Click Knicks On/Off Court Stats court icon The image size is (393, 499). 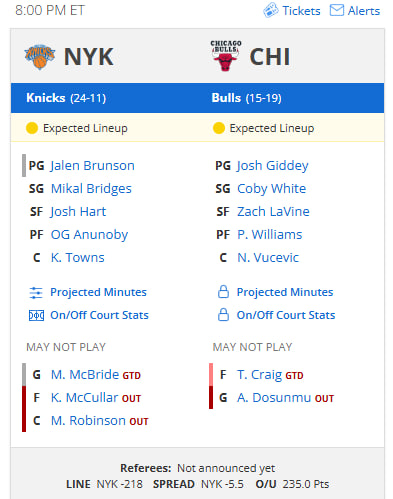[36, 315]
